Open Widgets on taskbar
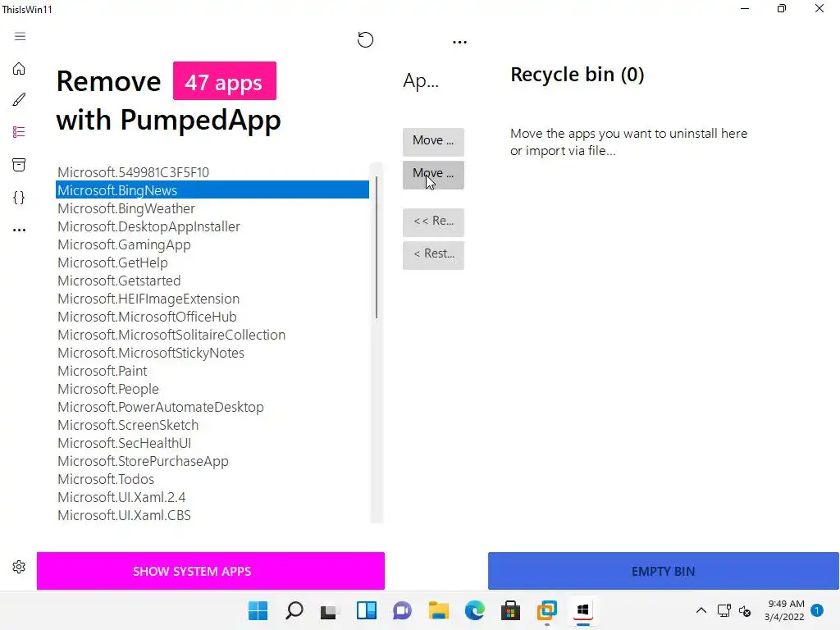 click(367, 610)
